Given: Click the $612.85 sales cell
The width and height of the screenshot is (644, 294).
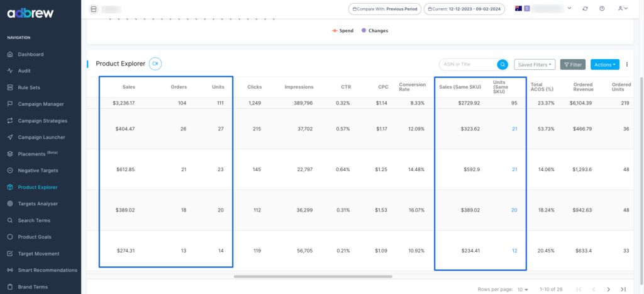Looking at the screenshot, I should pos(125,169).
